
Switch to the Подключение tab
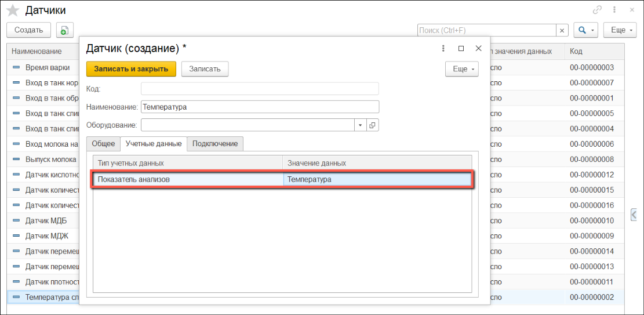click(x=215, y=144)
